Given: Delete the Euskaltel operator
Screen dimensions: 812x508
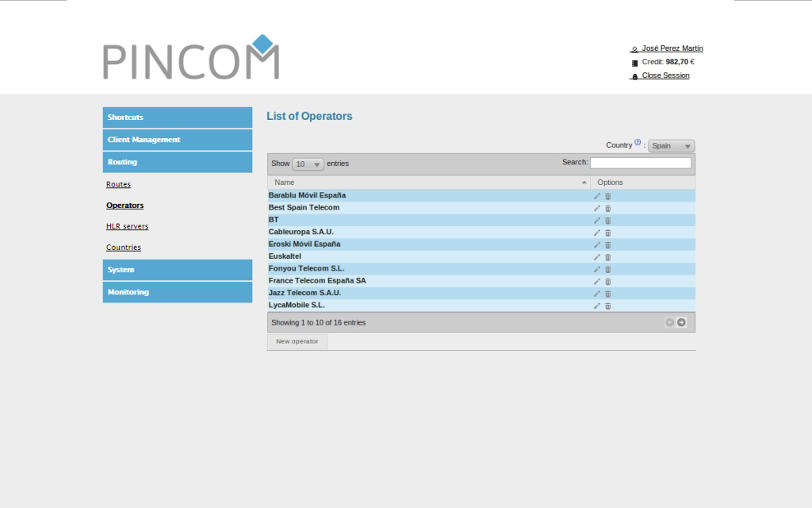Looking at the screenshot, I should pos(608,257).
